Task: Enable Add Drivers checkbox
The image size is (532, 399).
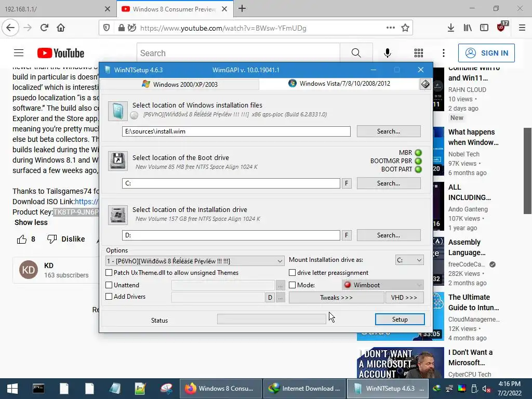Action: tap(109, 297)
